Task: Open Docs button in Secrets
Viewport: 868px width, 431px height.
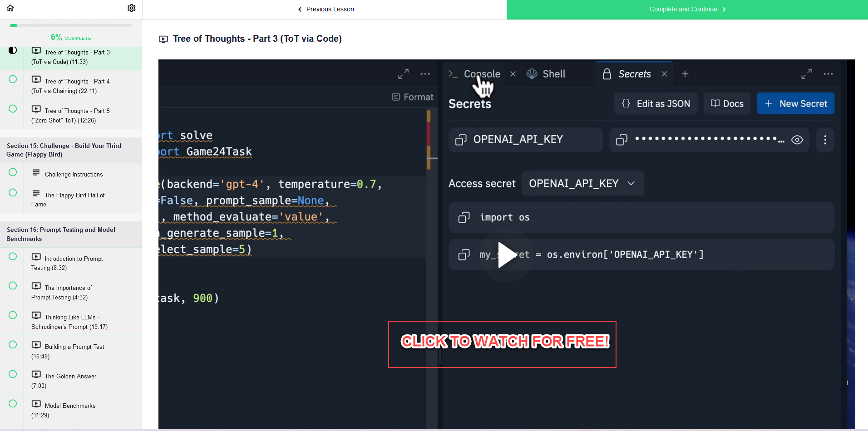Action: 727,103
